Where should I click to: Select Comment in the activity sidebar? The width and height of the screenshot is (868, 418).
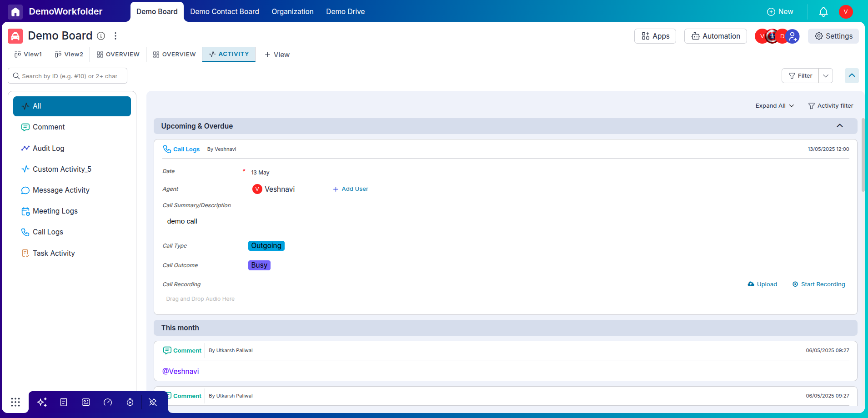[x=72, y=127]
